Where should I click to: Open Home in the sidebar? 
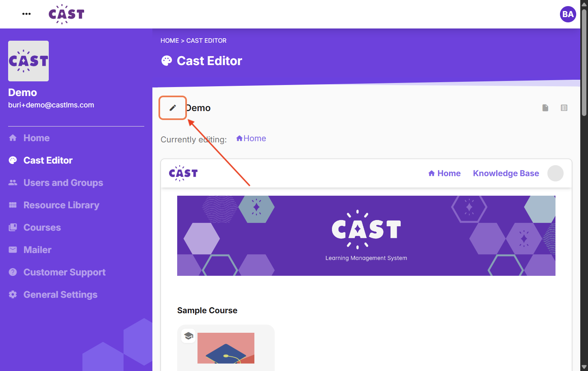tap(36, 138)
